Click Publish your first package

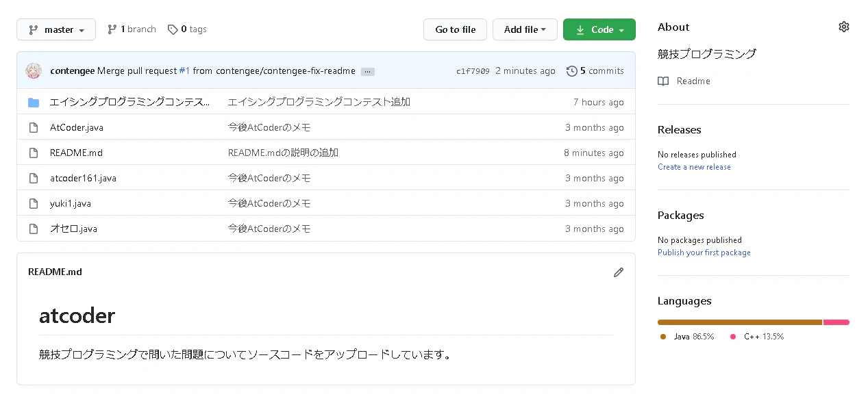click(x=704, y=253)
